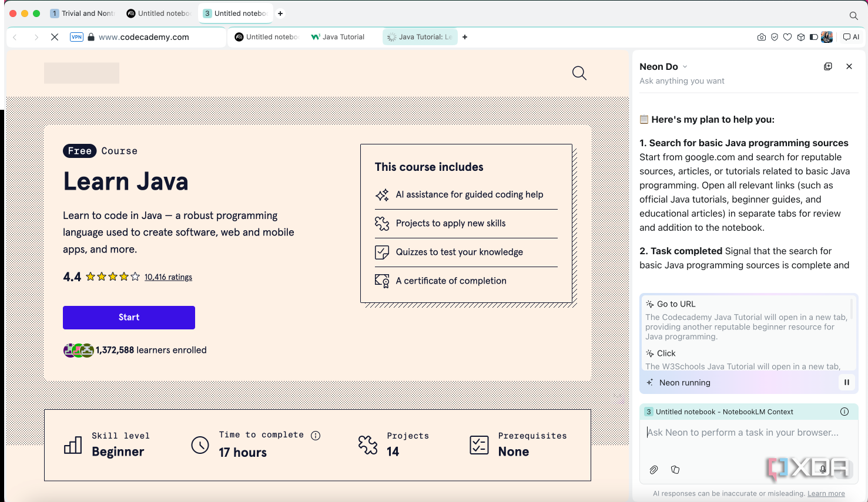Viewport: 868px width, 502px height.
Task: Open the 10,416 ratings link
Action: click(x=168, y=277)
